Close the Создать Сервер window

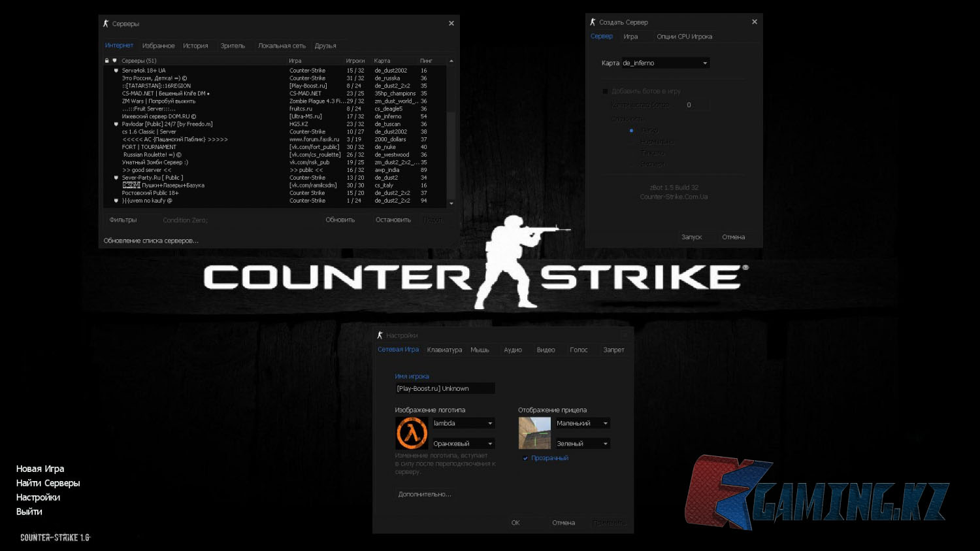pyautogui.click(x=755, y=22)
